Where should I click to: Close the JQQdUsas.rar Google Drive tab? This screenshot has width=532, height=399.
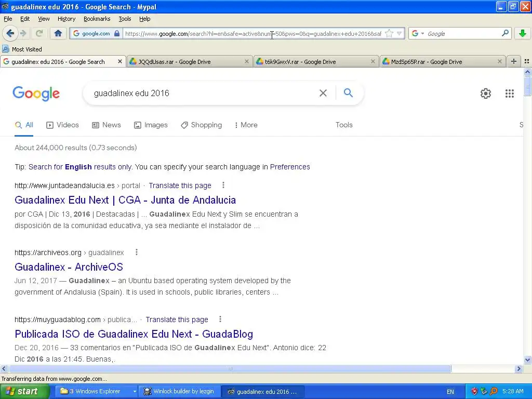point(247,61)
